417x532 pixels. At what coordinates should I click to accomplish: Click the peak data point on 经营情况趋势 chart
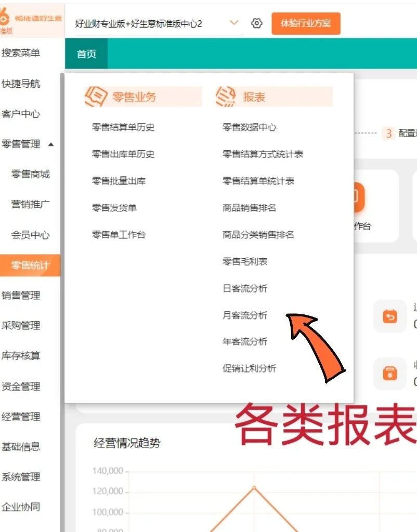(x=253, y=488)
